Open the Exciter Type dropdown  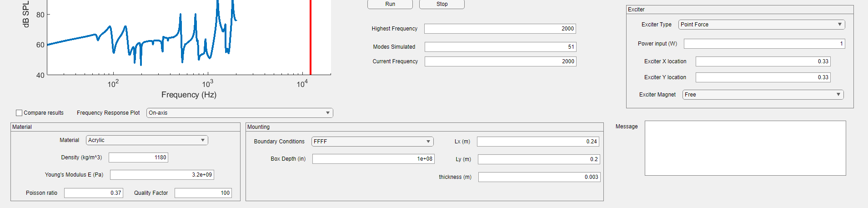(762, 25)
